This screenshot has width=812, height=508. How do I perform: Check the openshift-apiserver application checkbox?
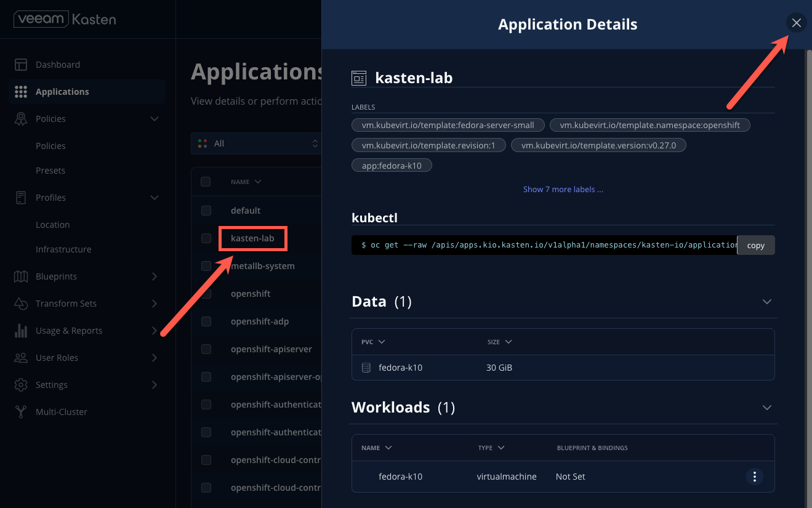206,349
